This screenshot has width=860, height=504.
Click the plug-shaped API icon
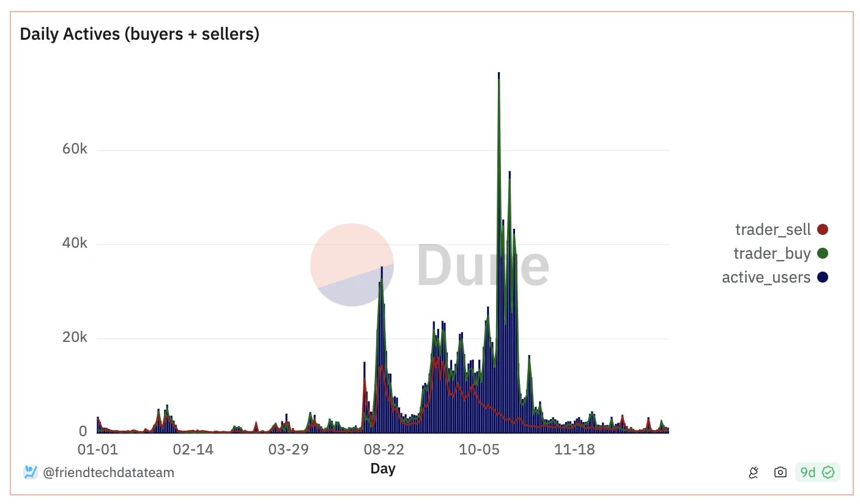coord(754,472)
